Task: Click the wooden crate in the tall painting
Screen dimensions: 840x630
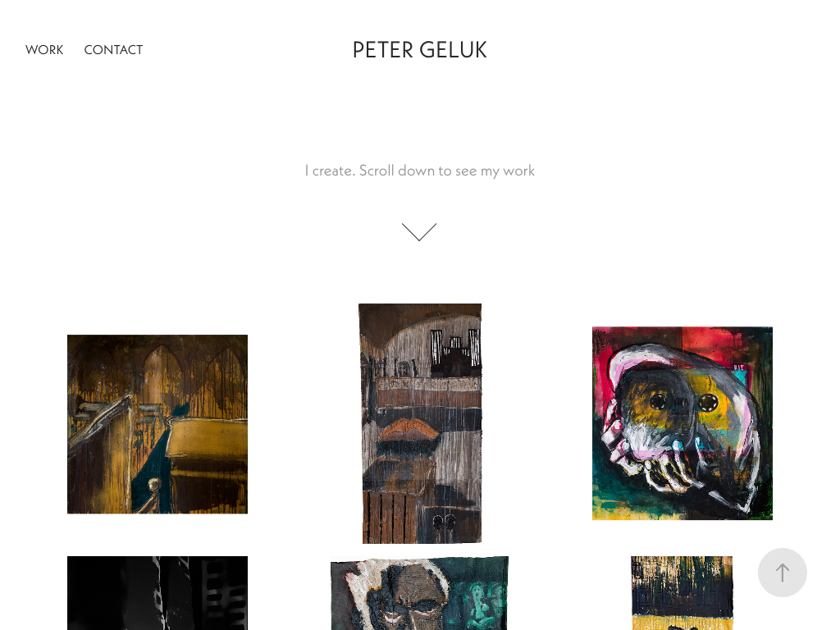Action: click(390, 518)
